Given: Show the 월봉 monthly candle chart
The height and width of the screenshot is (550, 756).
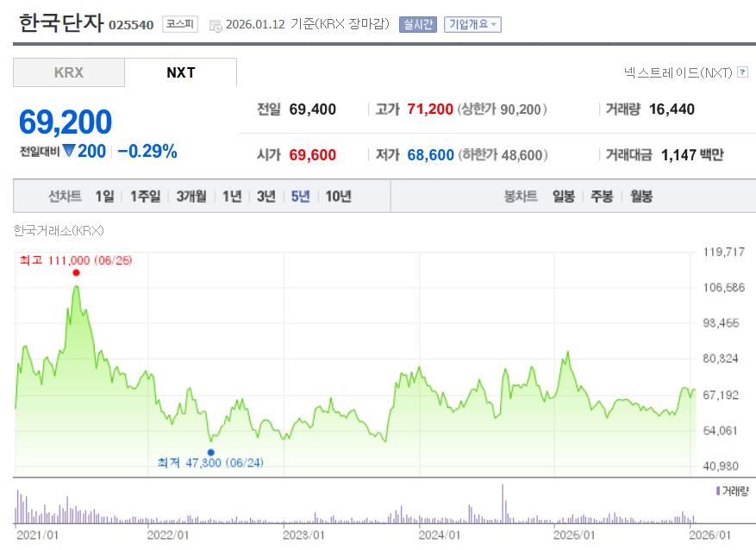Looking at the screenshot, I should (x=641, y=197).
